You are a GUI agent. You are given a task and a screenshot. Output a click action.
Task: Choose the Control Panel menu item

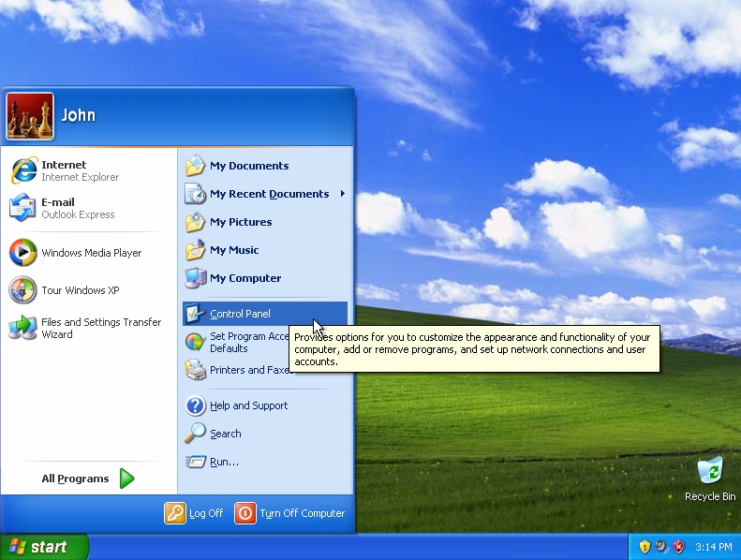point(265,314)
